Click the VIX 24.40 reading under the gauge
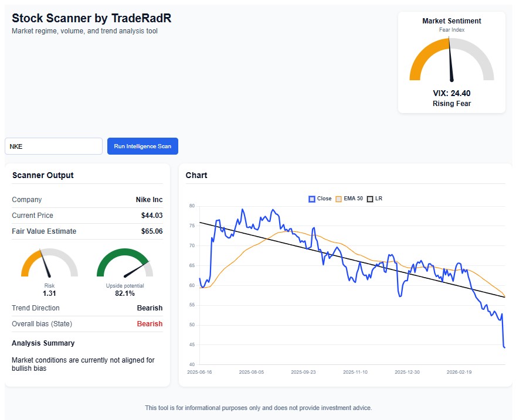 451,93
